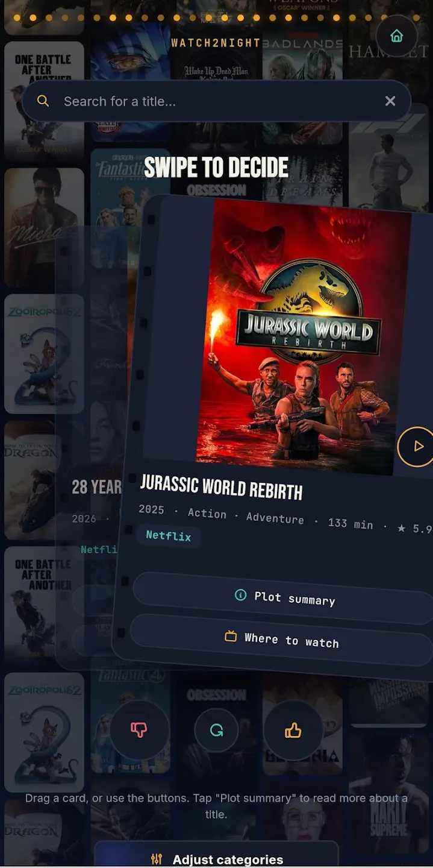The image size is (433, 868).
Task: Click the '28 Year' card title behind
Action: 96,487
